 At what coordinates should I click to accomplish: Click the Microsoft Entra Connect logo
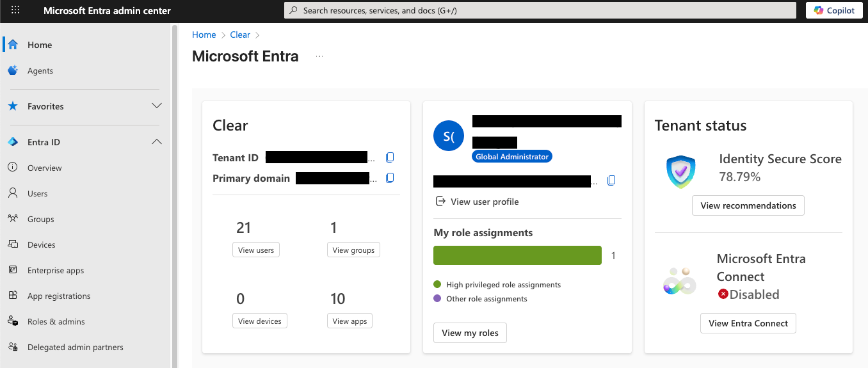click(679, 282)
